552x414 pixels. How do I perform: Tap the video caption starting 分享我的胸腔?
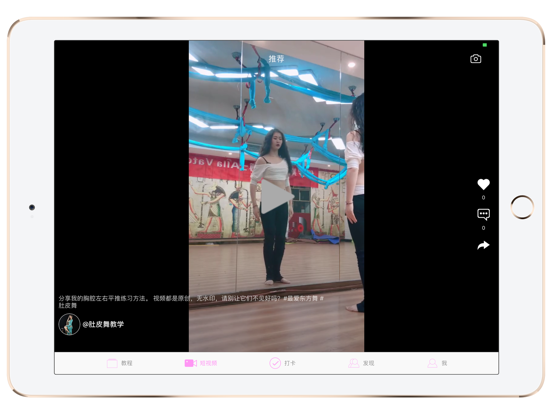pyautogui.click(x=191, y=302)
